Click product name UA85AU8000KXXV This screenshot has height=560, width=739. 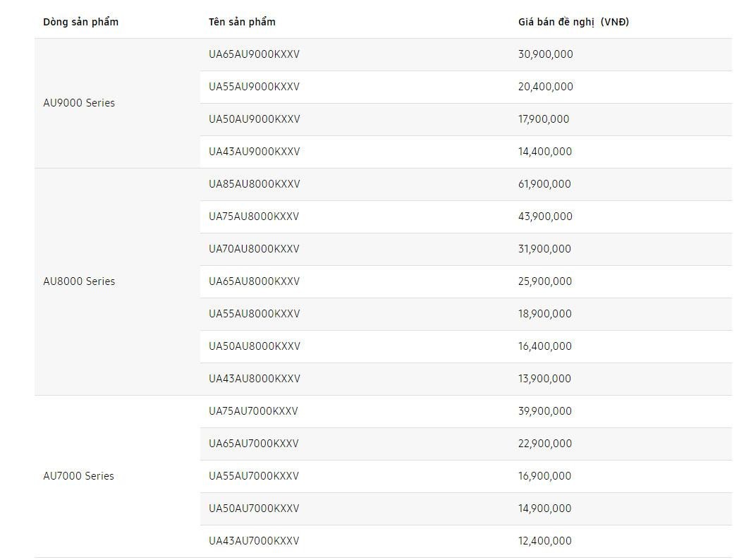[x=254, y=184]
